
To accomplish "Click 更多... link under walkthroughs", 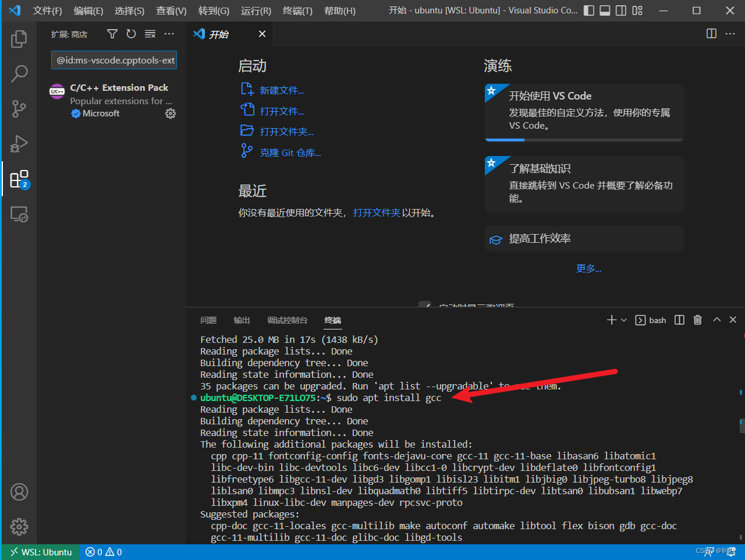I will pos(588,268).
